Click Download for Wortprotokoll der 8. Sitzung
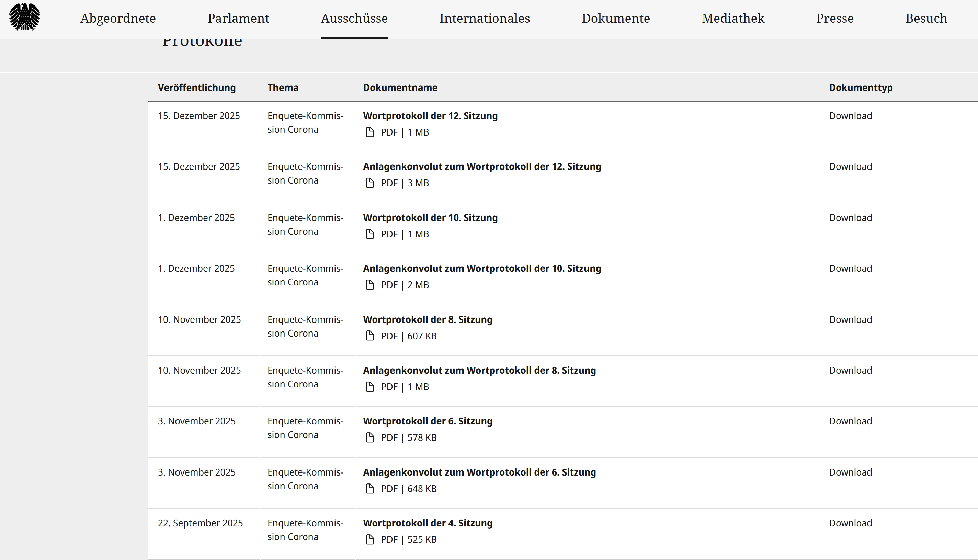The width and height of the screenshot is (978, 560). [850, 319]
